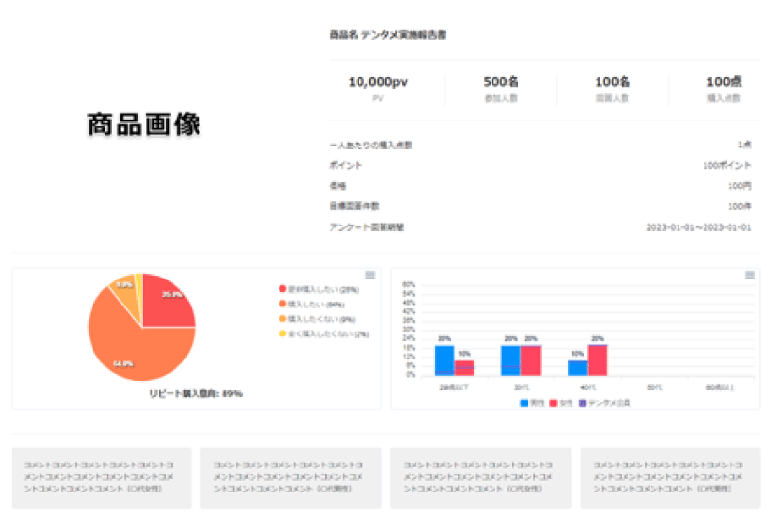Open the pie chart hamburger menu
The image size is (771, 532).
[370, 276]
